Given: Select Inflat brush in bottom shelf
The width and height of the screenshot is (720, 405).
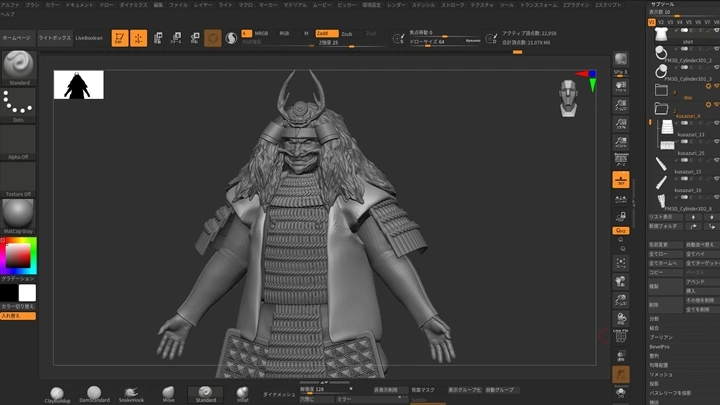Looking at the screenshot, I should click(242, 394).
